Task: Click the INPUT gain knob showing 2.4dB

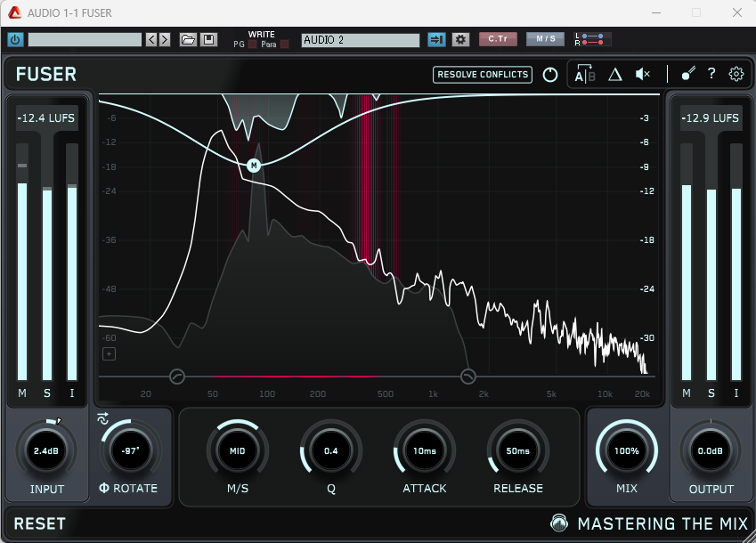Action: 46,451
